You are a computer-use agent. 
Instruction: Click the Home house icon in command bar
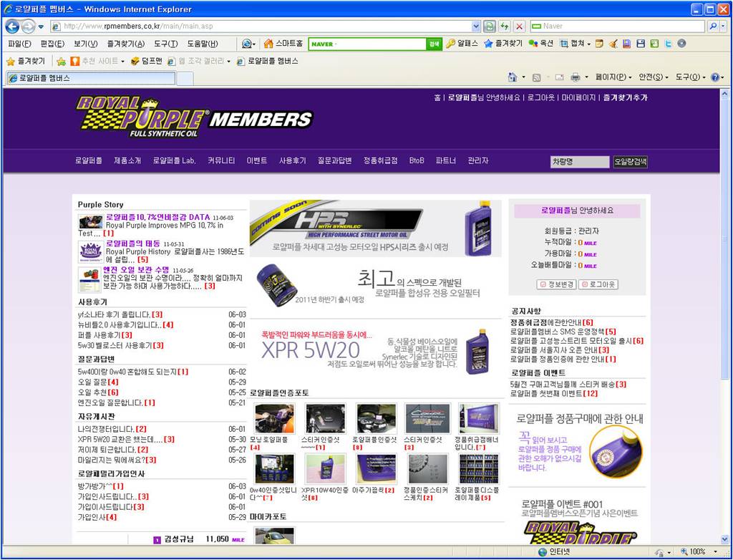point(513,77)
